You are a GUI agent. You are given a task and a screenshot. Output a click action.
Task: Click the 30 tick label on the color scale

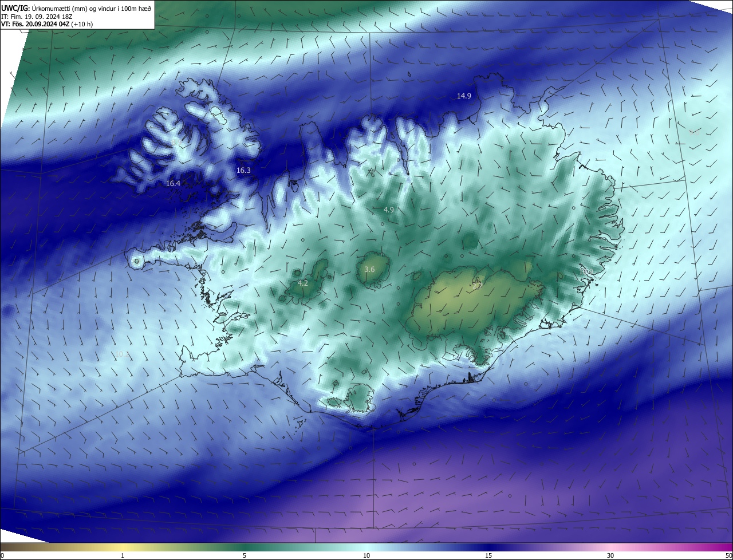[x=610, y=555]
